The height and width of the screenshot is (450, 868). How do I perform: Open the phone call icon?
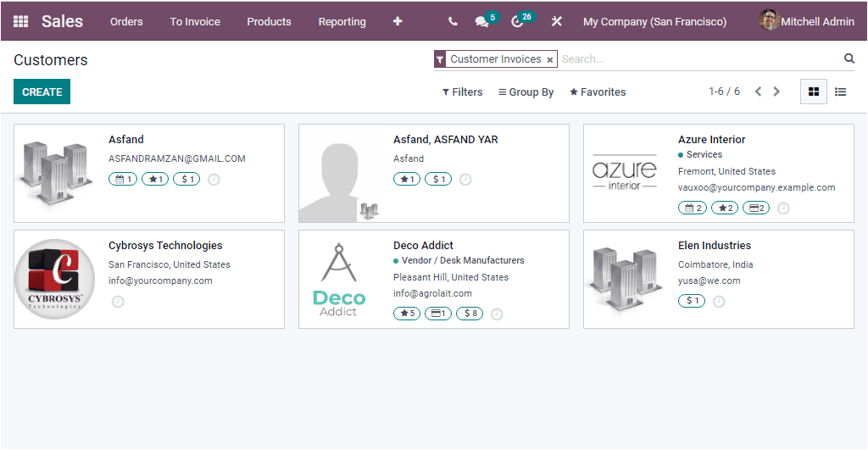coord(453,21)
